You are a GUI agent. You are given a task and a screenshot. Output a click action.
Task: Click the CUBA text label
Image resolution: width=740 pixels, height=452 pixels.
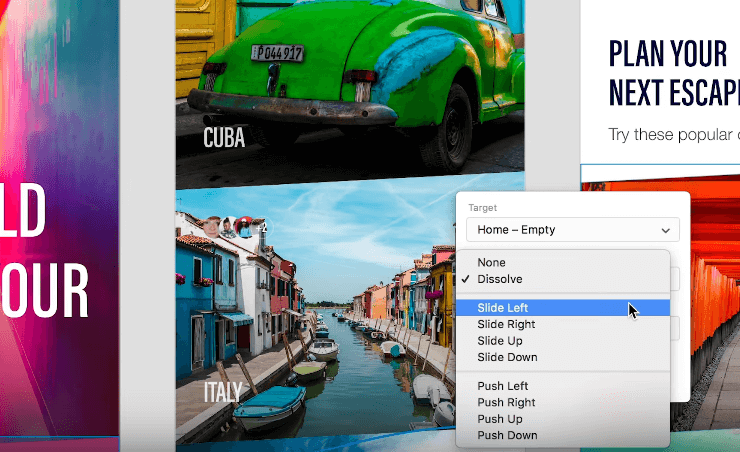tap(224, 137)
